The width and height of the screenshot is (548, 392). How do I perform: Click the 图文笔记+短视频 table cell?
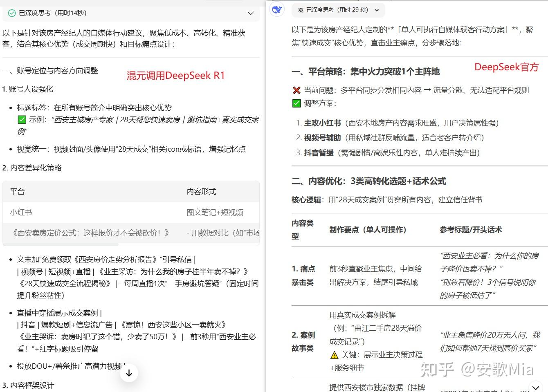(215, 213)
